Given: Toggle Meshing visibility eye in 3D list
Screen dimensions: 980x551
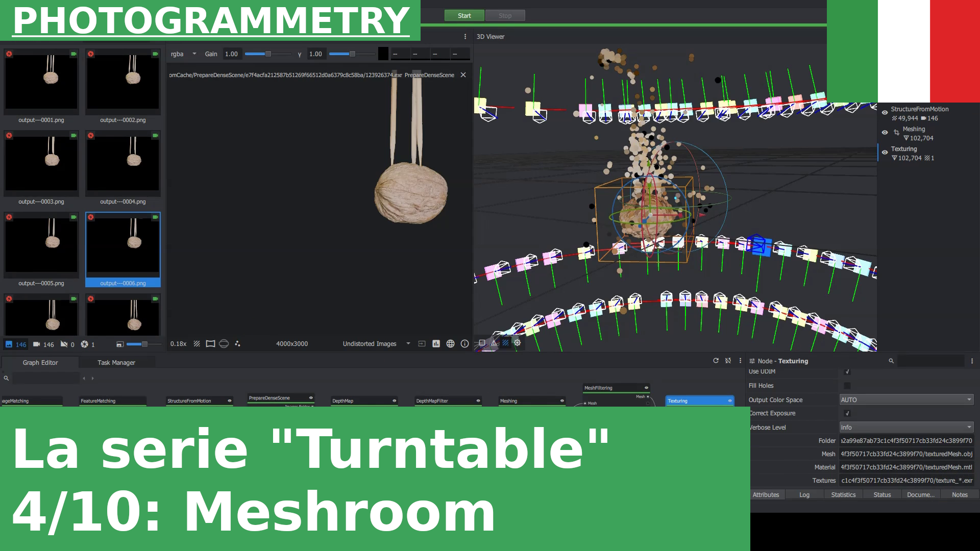Looking at the screenshot, I should (885, 133).
